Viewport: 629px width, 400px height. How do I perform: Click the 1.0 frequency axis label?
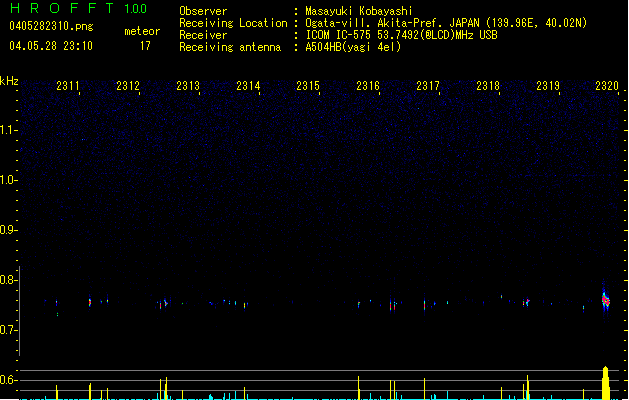tap(8, 180)
